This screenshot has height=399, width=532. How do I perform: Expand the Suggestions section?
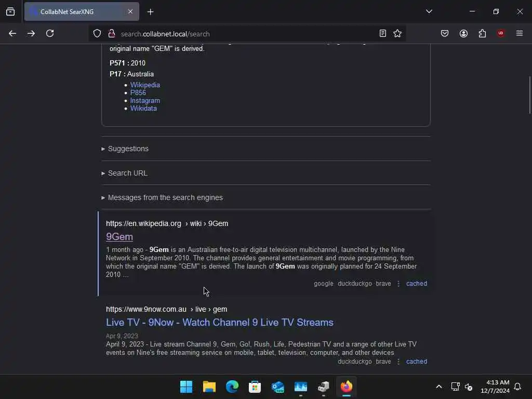(x=128, y=149)
